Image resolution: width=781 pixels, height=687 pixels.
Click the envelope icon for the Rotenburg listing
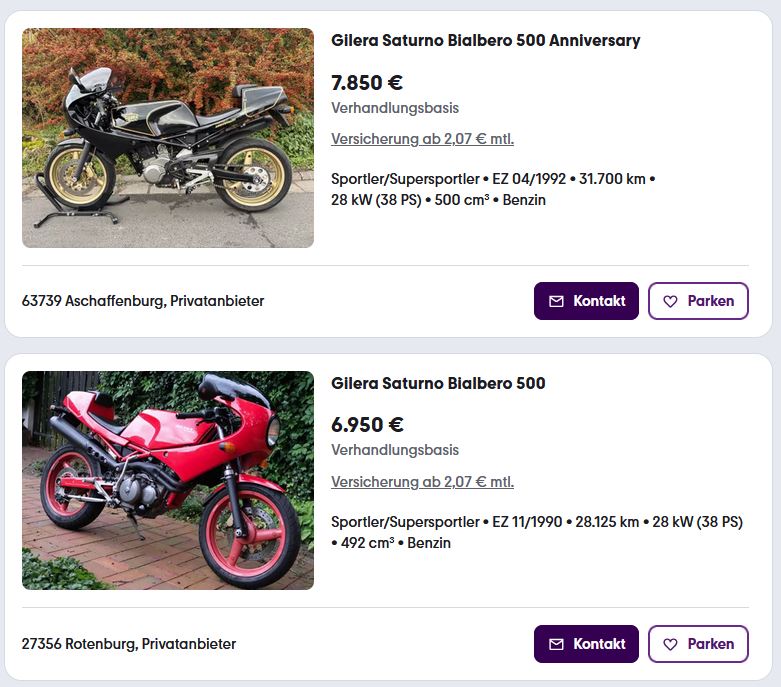tap(557, 644)
